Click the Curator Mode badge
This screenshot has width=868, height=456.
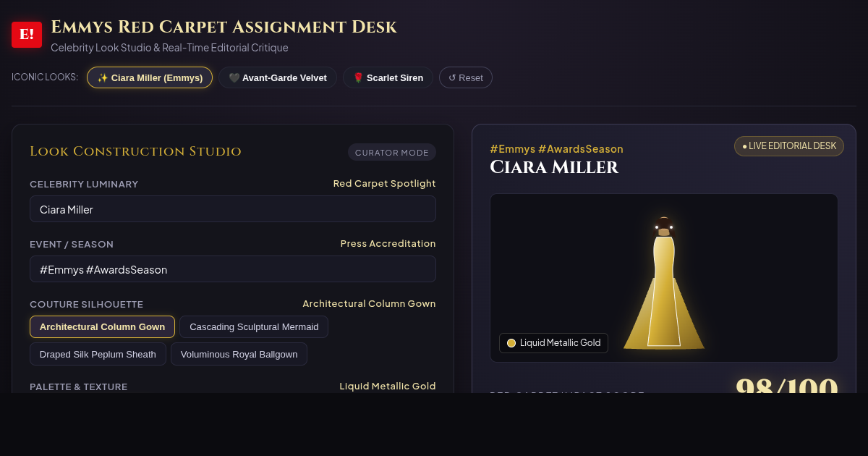(x=392, y=152)
